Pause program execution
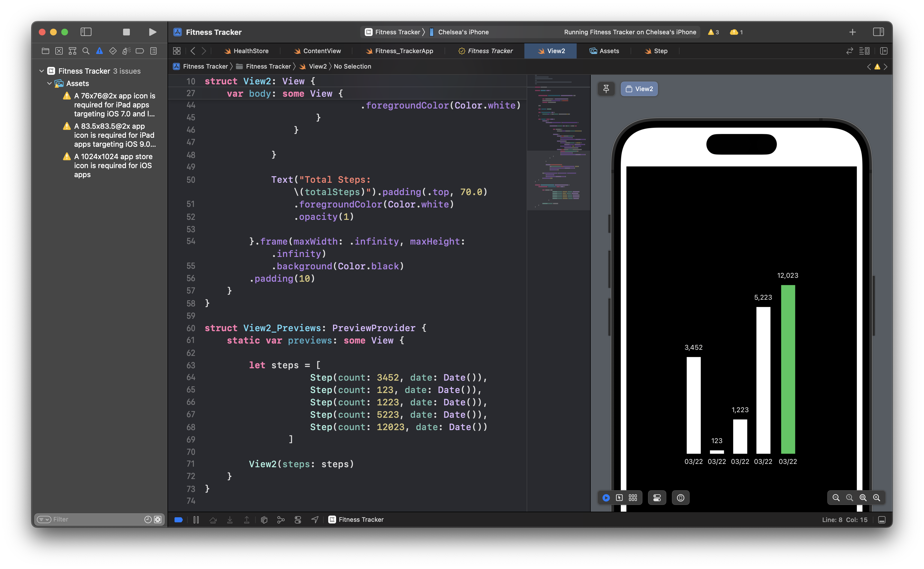This screenshot has width=924, height=569. pyautogui.click(x=196, y=519)
